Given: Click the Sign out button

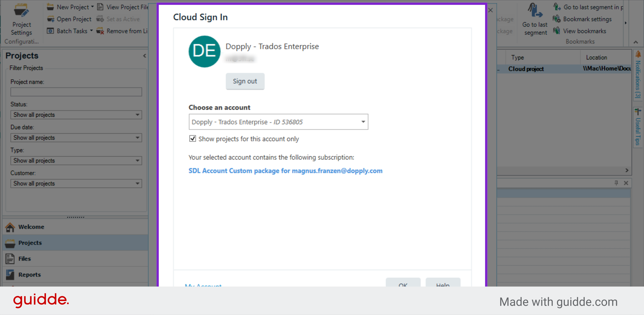Looking at the screenshot, I should point(245,81).
